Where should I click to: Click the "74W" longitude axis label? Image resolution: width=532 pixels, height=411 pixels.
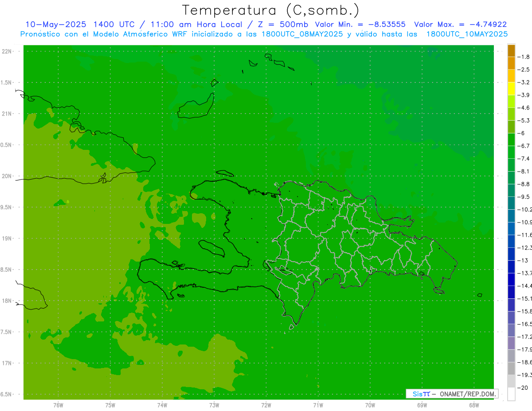tap(162, 405)
